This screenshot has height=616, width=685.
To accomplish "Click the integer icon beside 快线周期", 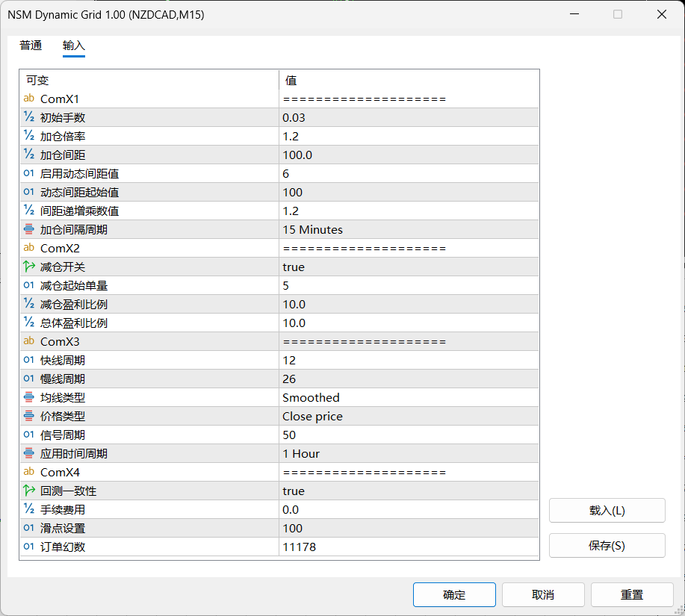I will 29,360.
